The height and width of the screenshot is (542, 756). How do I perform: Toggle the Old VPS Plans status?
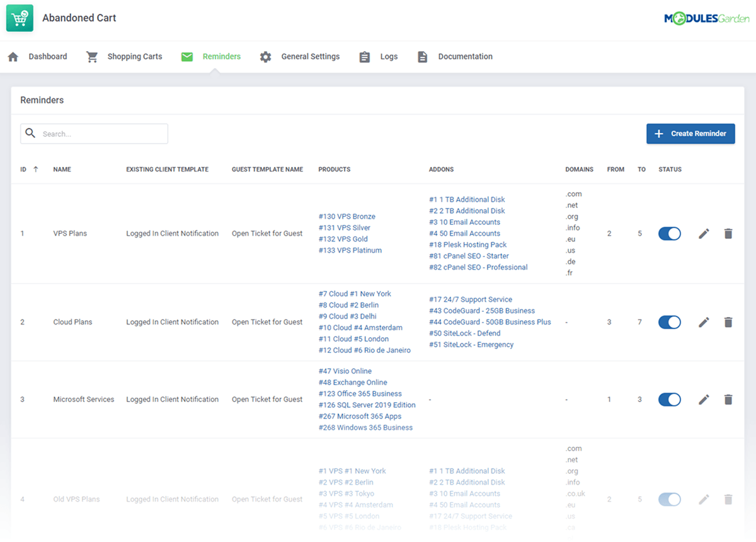tap(670, 499)
